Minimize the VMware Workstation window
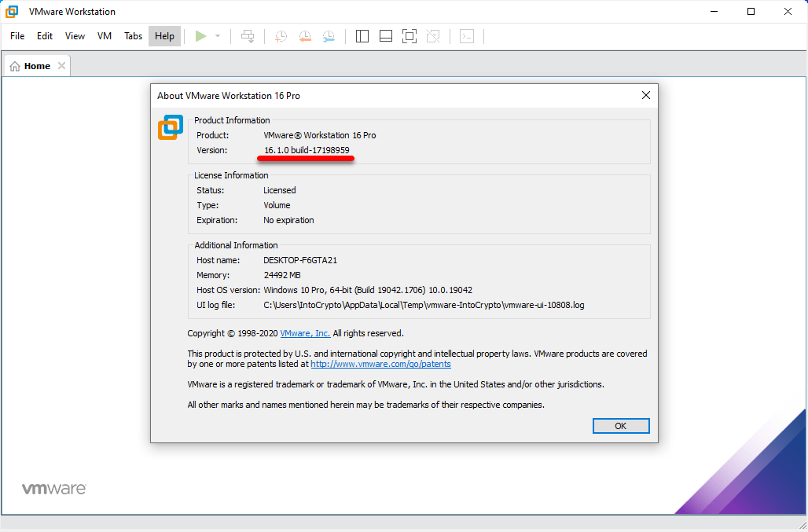This screenshot has width=808, height=532. [x=714, y=11]
